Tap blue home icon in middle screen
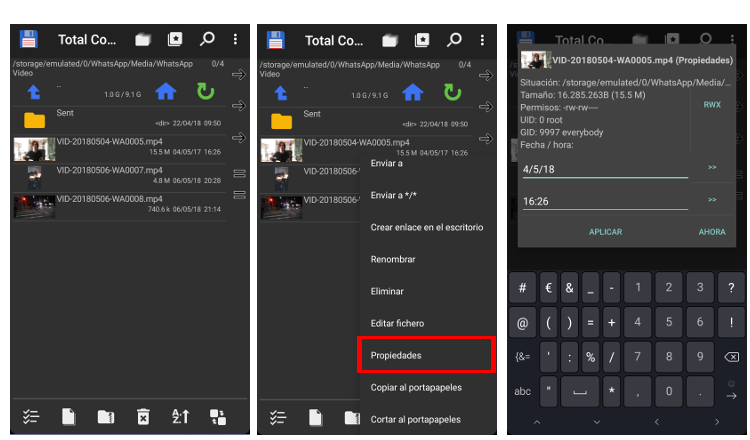 tap(412, 92)
